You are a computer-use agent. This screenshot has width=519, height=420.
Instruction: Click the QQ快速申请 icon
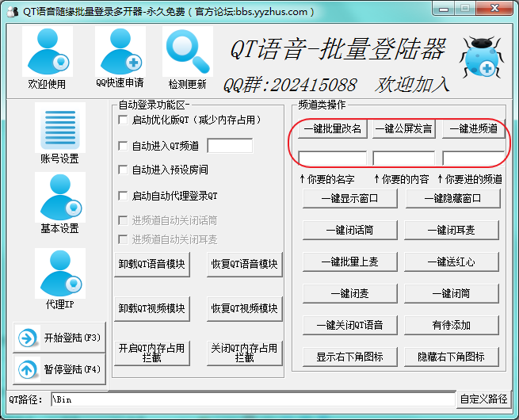click(x=120, y=52)
